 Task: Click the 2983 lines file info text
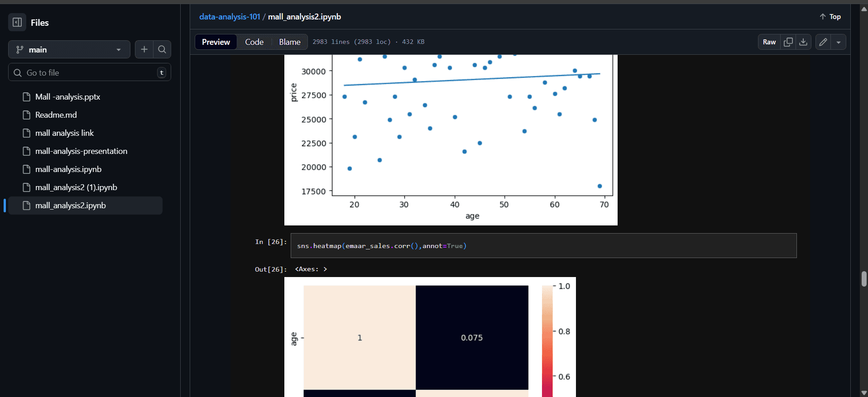[x=369, y=42]
